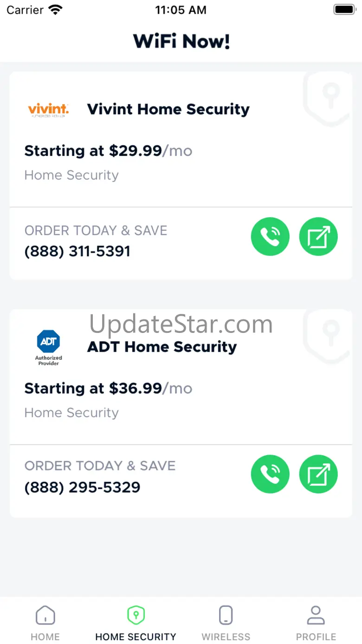
Task: Open Vivint's external link icon
Action: [318, 237]
